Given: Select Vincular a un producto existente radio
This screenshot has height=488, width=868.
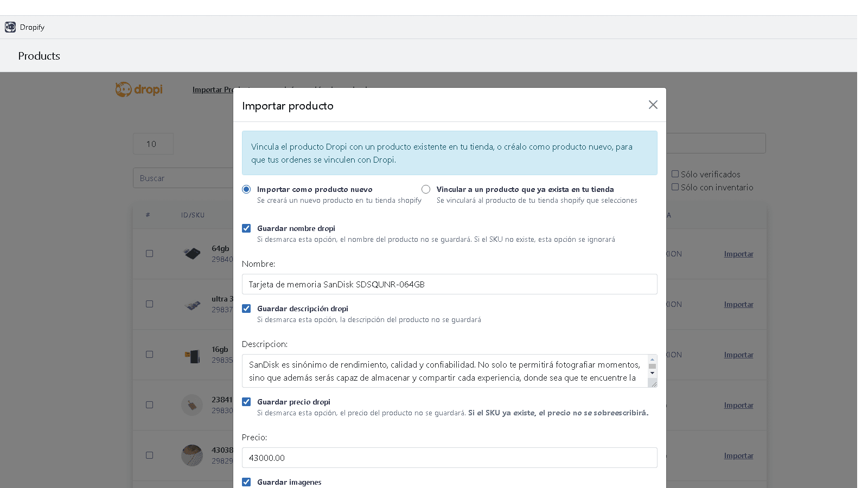Looking at the screenshot, I should click(426, 189).
